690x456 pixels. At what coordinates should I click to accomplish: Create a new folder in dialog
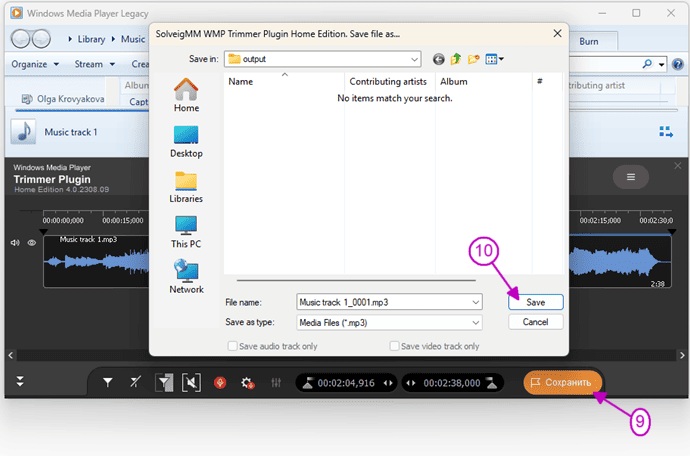(x=473, y=59)
